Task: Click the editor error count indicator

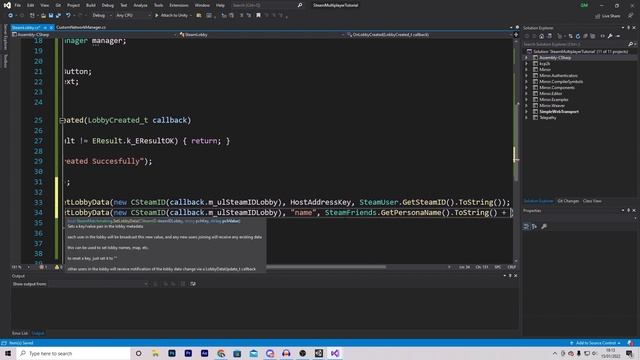Action: click(43, 267)
